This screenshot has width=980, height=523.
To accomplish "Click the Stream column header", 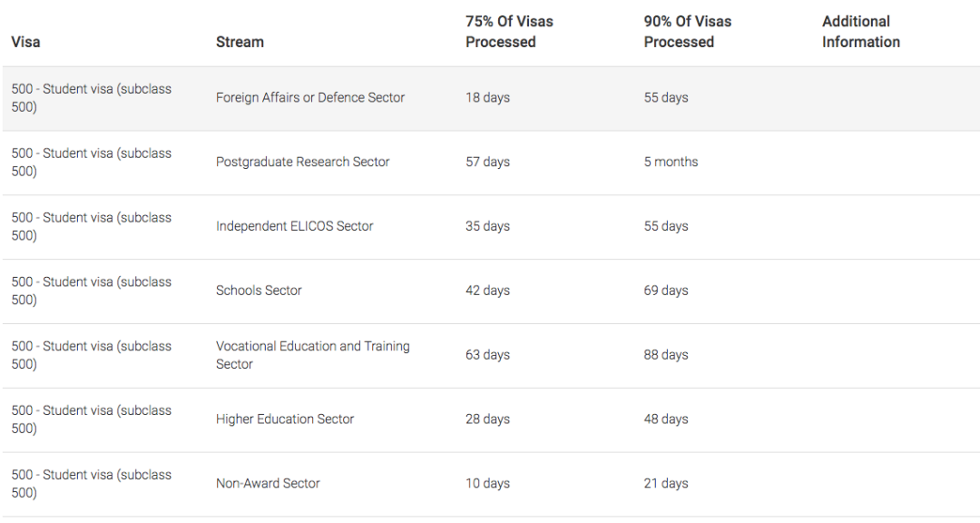I will click(240, 42).
